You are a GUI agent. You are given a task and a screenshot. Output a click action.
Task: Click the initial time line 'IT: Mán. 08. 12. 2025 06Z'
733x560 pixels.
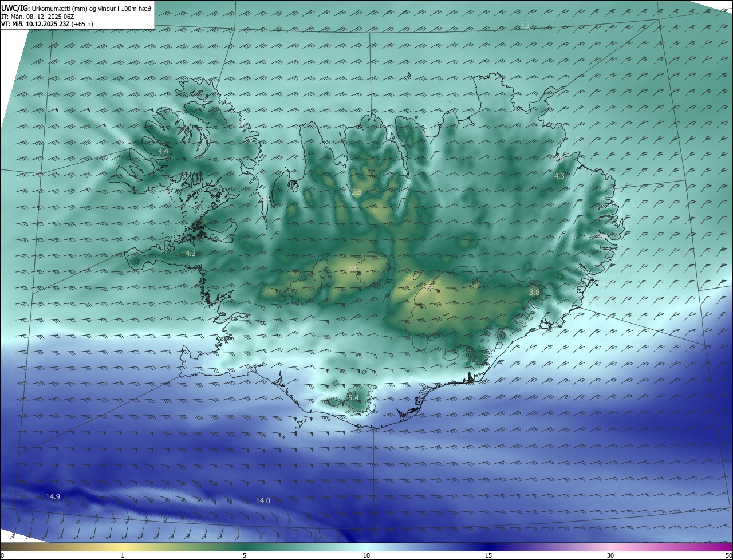38,17
